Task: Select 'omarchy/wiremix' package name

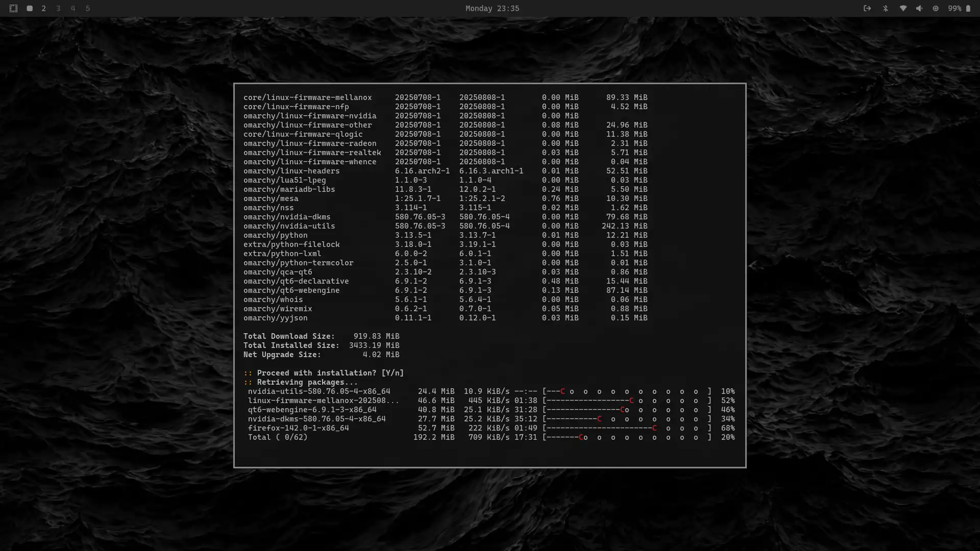Action: 278,309
